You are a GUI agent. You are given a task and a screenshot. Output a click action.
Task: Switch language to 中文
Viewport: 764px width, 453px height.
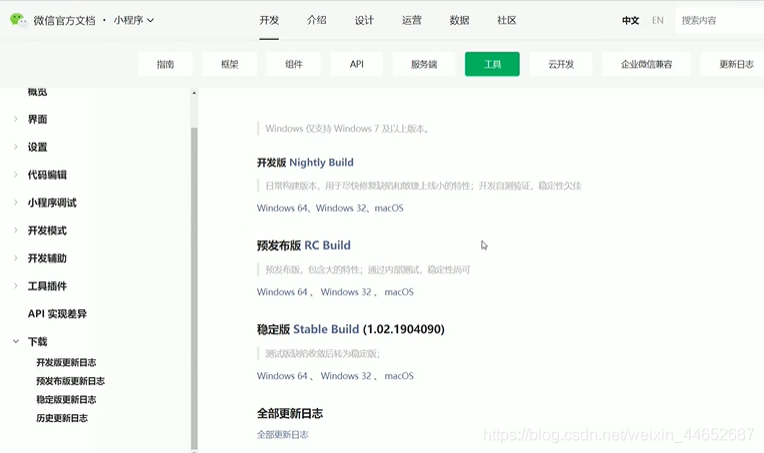point(630,20)
